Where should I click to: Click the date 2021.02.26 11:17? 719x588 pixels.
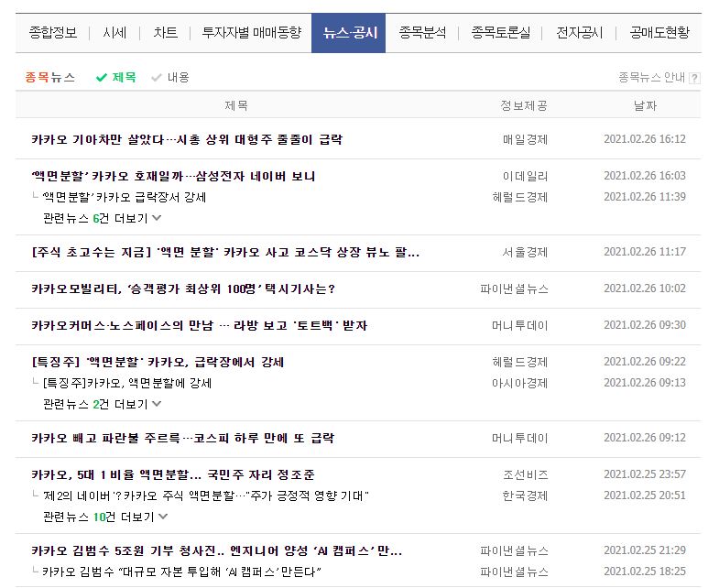pyautogui.click(x=645, y=252)
